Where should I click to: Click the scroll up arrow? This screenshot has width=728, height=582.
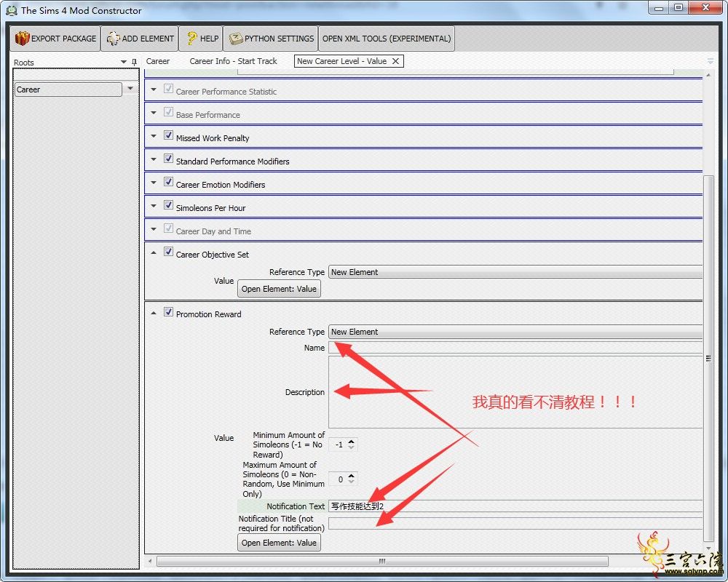(708, 75)
